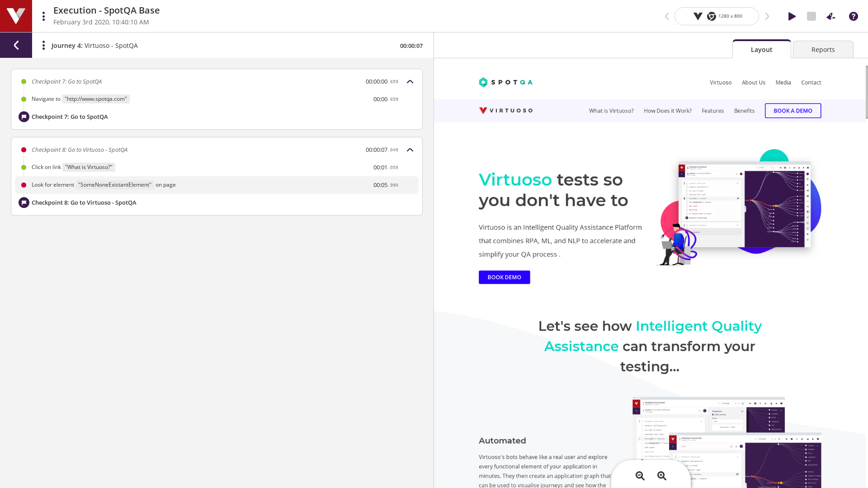Click the SpotQA logo in the preview

(x=505, y=82)
